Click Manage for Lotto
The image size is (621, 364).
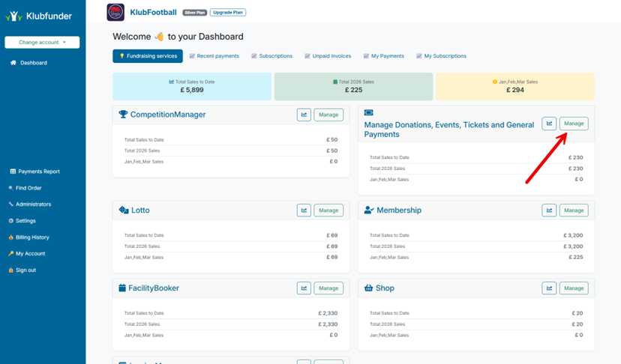click(x=328, y=210)
